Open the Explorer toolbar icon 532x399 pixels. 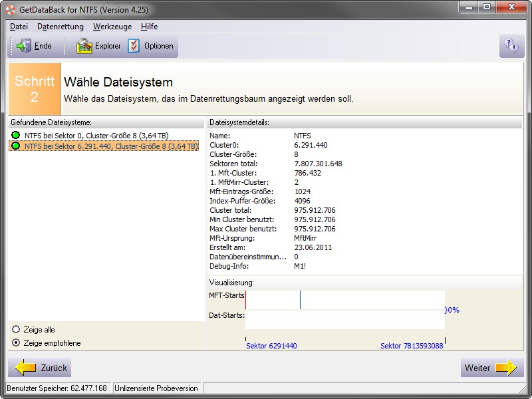tap(84, 46)
